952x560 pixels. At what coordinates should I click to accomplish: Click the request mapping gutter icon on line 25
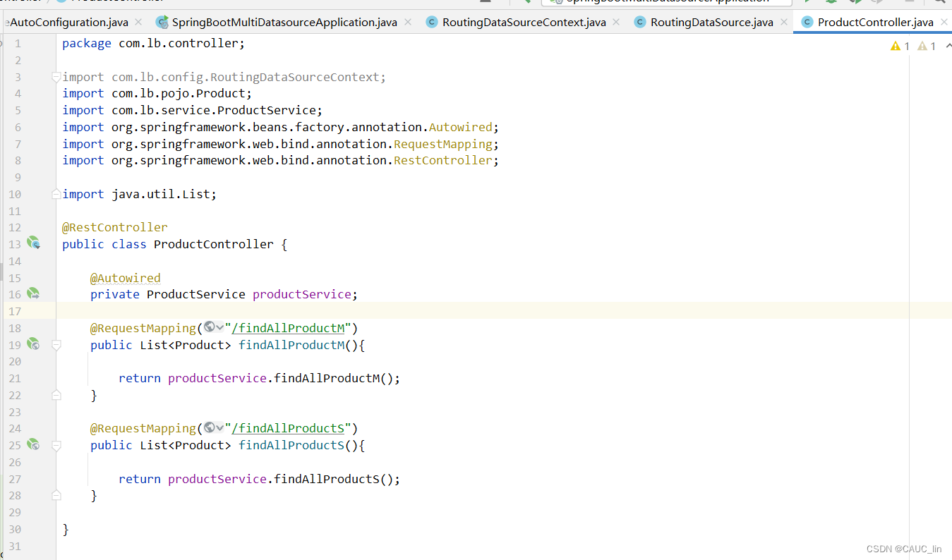pos(33,444)
